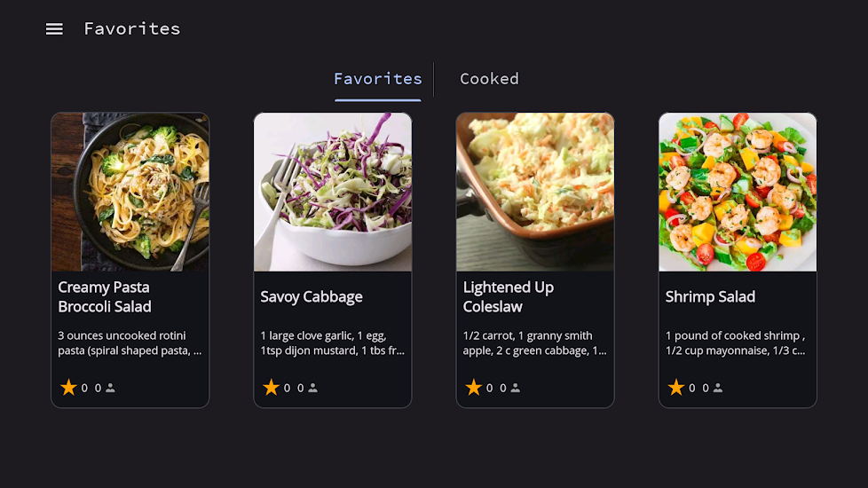The height and width of the screenshot is (488, 868).
Task: View the Lightened Up Coleslaw photo
Action: pyautogui.click(x=535, y=192)
